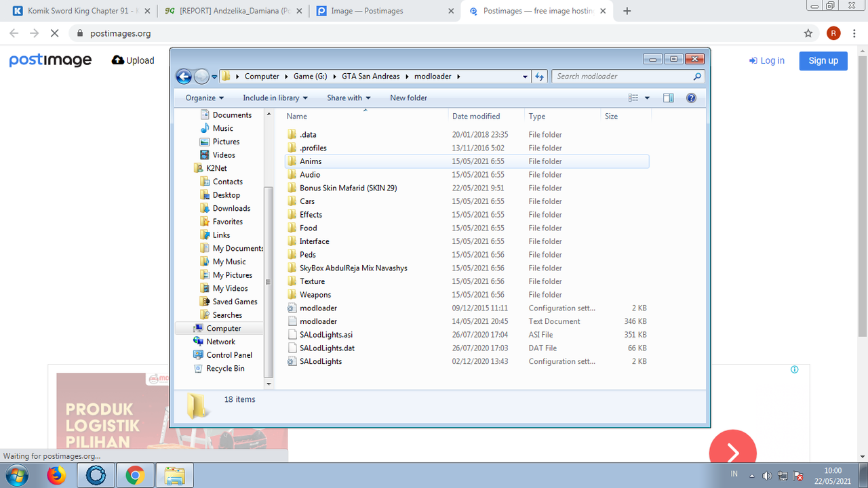Click the Log in link
This screenshot has height=488, width=868.
point(766,60)
